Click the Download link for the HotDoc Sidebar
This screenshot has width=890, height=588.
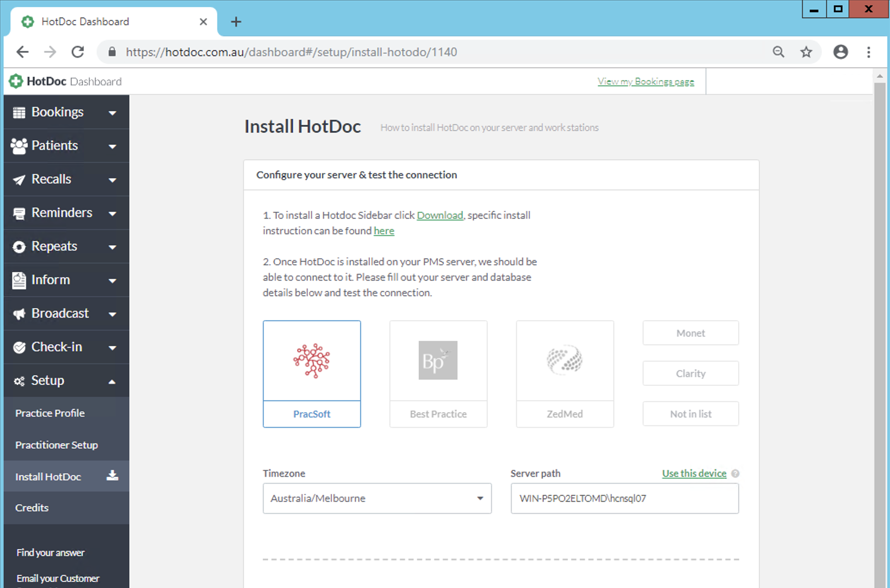click(x=440, y=215)
